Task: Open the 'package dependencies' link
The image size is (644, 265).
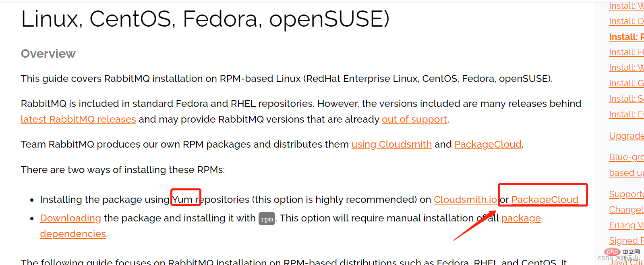Action: pos(521,218)
